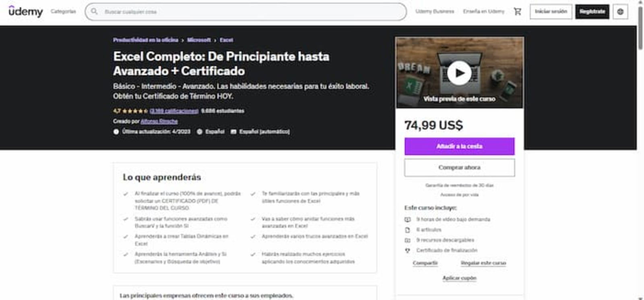Open Enseña en Udemy link
Image resolution: width=644 pixels, height=300 pixels.
pos(483,11)
